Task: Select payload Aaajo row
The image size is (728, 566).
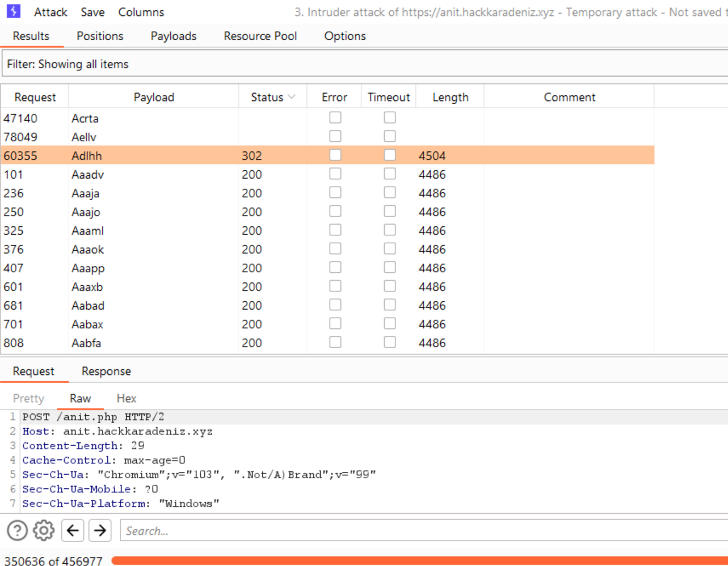Action: point(327,212)
